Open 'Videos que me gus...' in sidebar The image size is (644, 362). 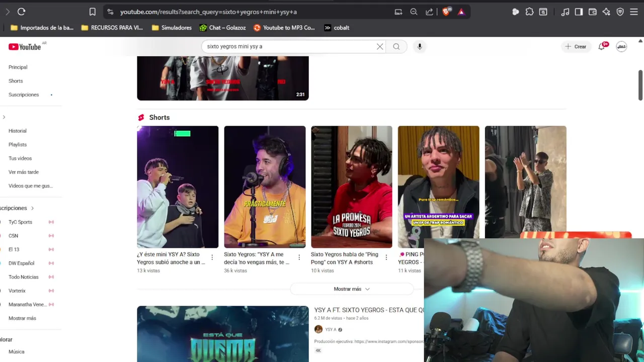click(x=31, y=186)
